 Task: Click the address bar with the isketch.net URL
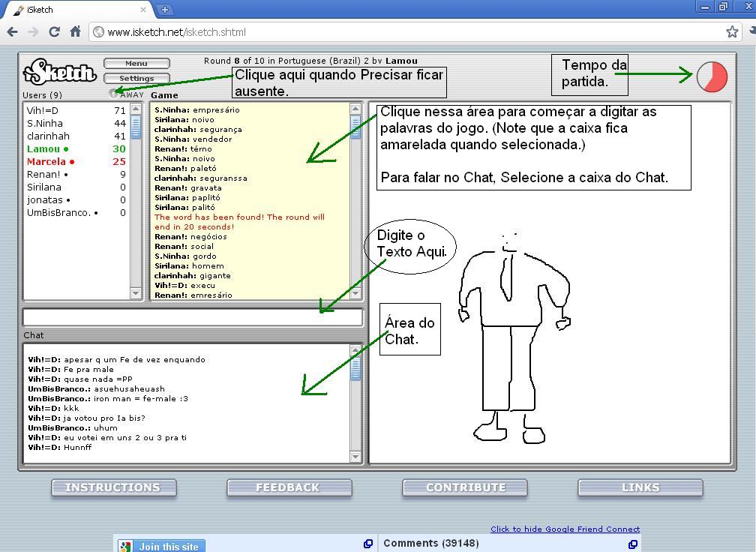(415, 32)
